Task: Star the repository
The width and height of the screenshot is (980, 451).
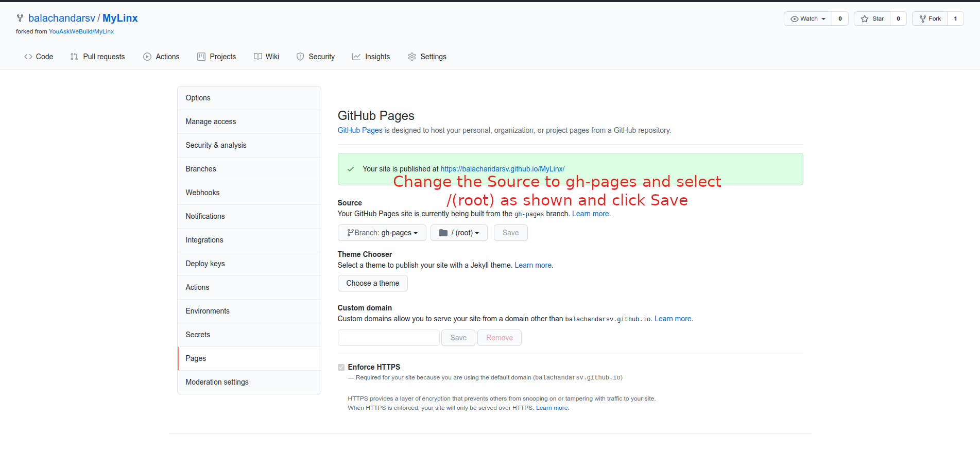Action: (872, 19)
